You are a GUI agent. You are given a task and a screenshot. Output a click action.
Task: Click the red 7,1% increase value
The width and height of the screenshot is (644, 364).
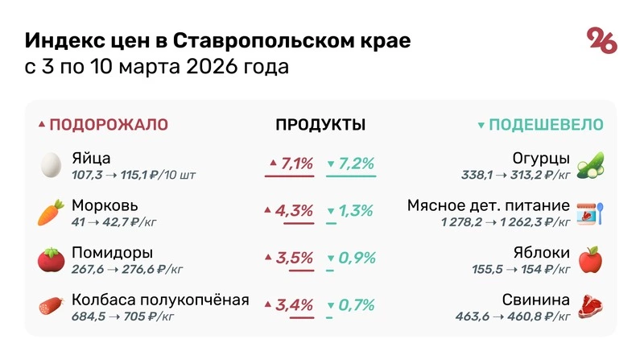295,164
